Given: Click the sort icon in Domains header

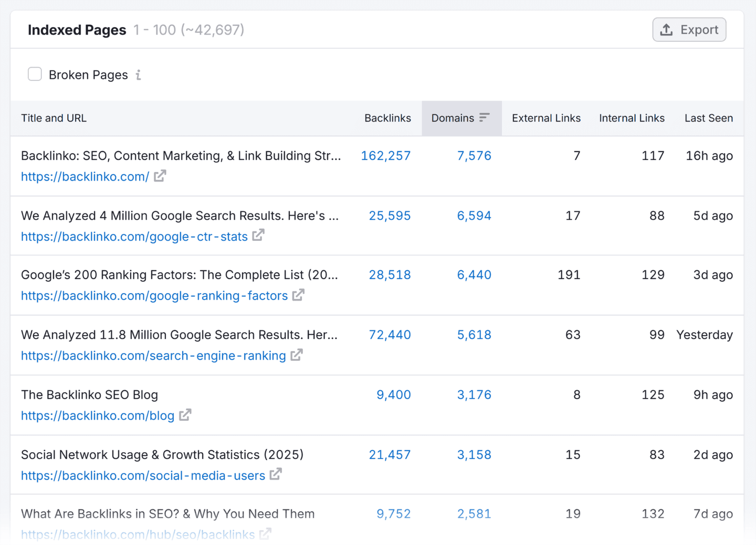Looking at the screenshot, I should [x=484, y=117].
